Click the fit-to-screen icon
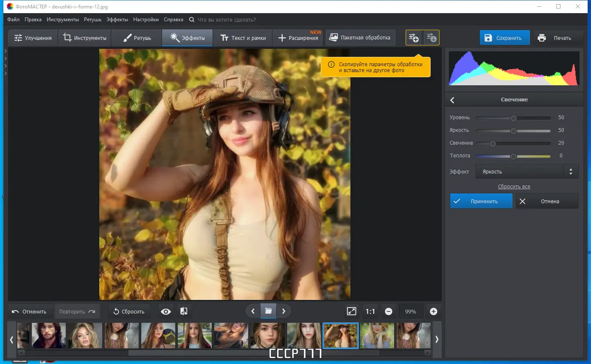 pos(351,311)
